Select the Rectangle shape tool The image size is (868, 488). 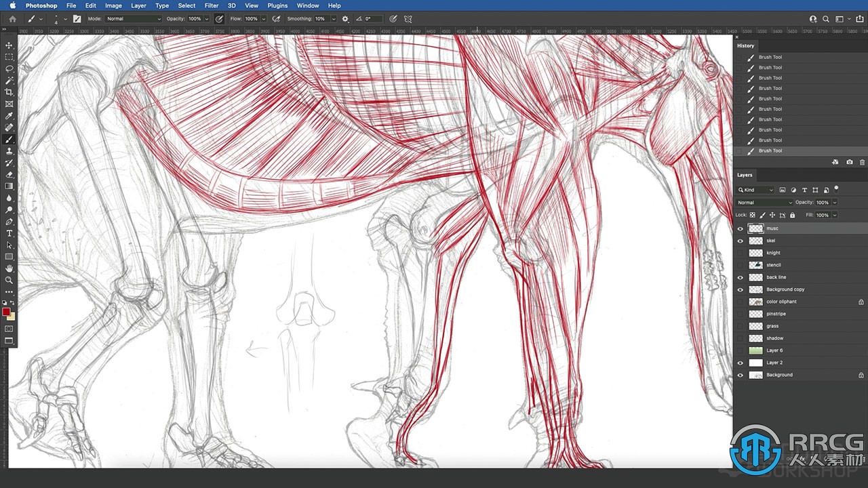tap(9, 257)
